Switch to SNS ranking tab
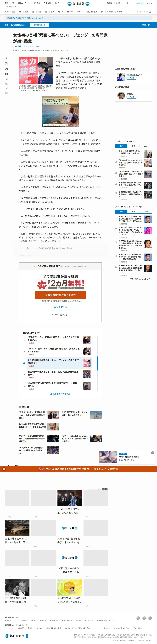Image resolution: width=157 pixels, height=644 pixels. (x=146, y=146)
